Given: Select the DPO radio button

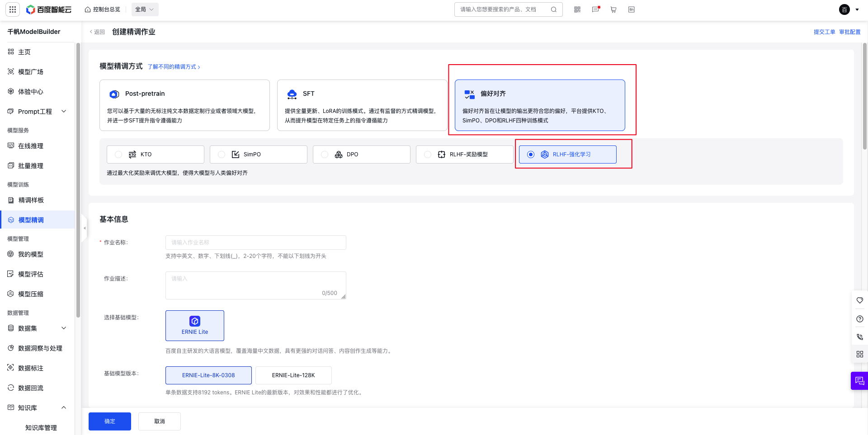Looking at the screenshot, I should [325, 154].
